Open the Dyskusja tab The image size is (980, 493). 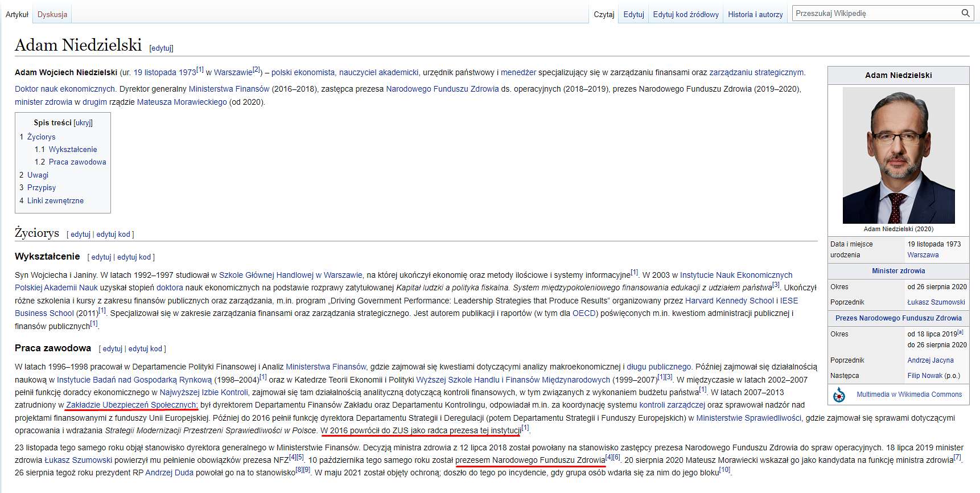coord(52,14)
